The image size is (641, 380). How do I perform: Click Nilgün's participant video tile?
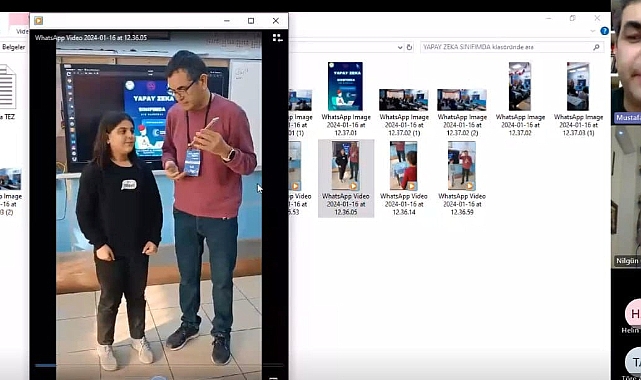pos(626,197)
